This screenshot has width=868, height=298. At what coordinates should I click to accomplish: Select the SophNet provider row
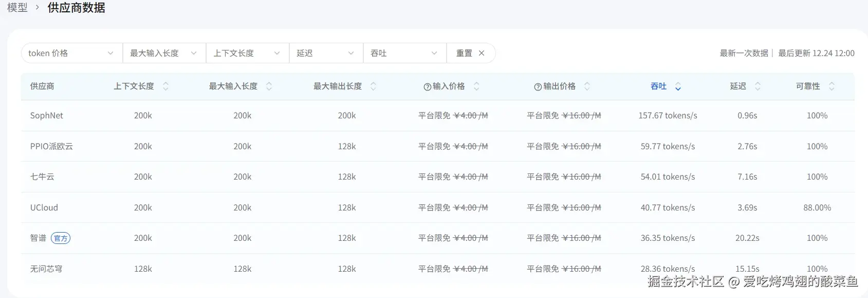pos(47,116)
